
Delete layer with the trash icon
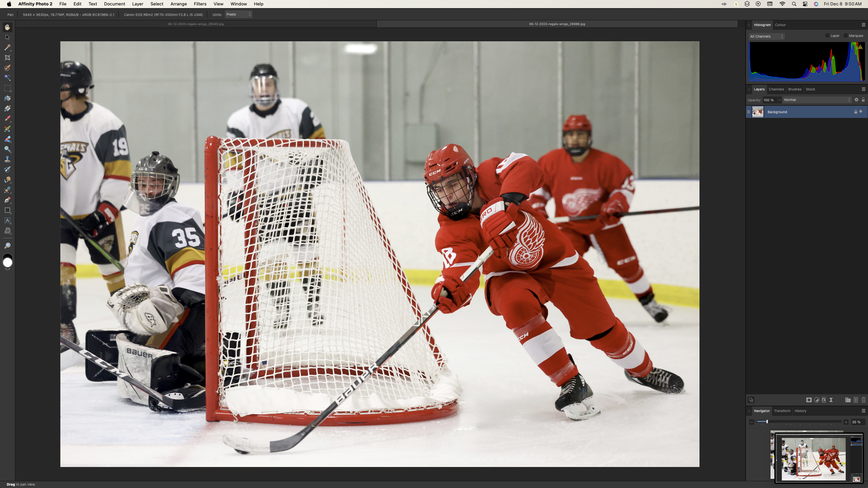click(864, 400)
